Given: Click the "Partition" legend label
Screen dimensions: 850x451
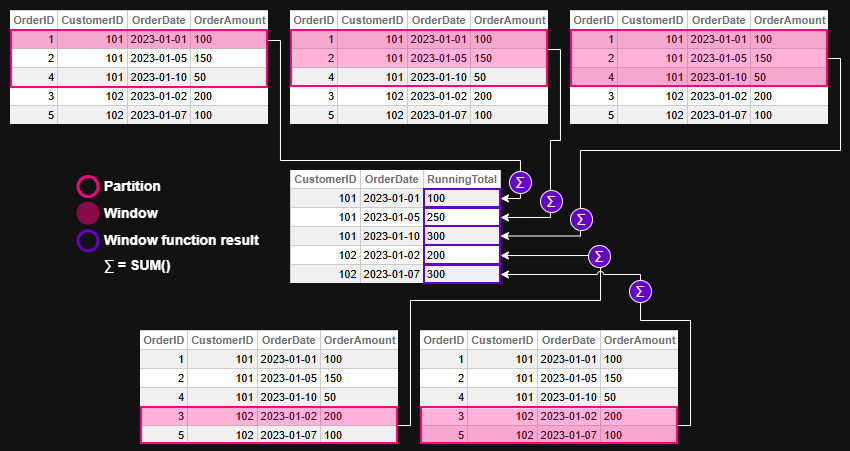Looking at the screenshot, I should tap(132, 186).
